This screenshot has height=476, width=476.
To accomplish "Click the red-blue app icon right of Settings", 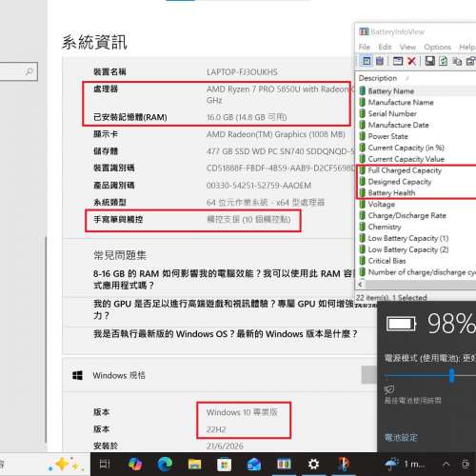I will pos(344,465).
